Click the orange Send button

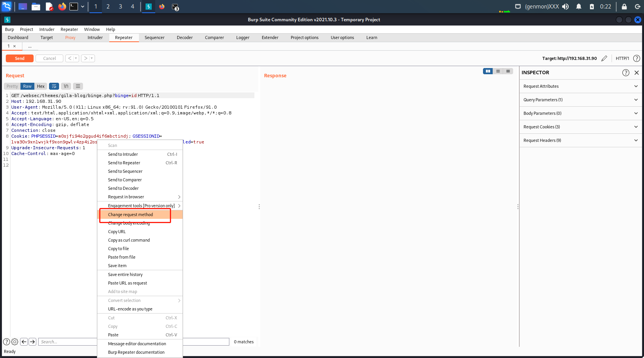coord(20,58)
